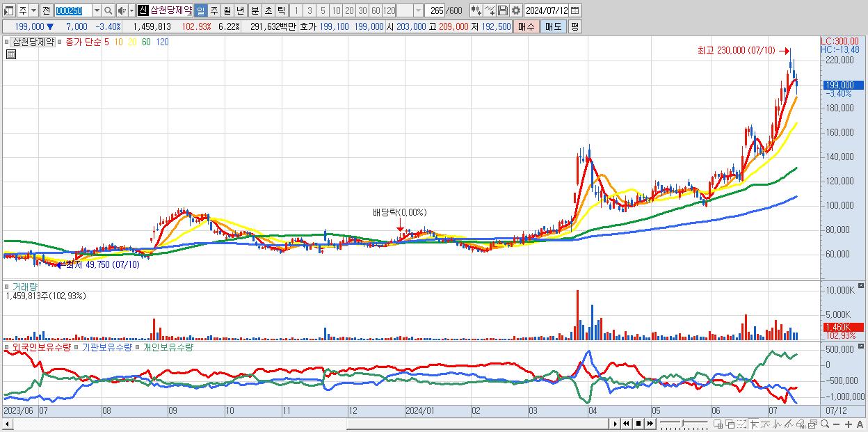Image resolution: width=868 pixels, height=432 pixels.
Task: Select the 5 interval button
Action: click(323, 10)
